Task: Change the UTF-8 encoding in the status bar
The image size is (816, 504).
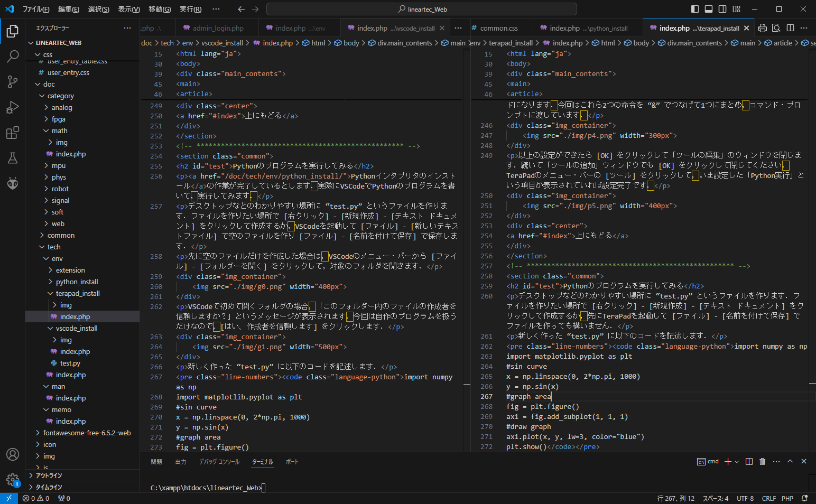Action: tap(745, 498)
